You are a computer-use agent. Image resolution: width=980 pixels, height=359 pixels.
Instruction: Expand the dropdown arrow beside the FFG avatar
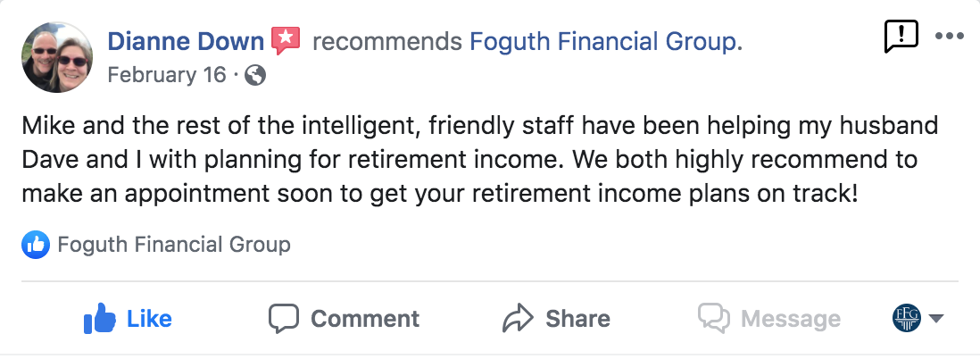tap(936, 319)
